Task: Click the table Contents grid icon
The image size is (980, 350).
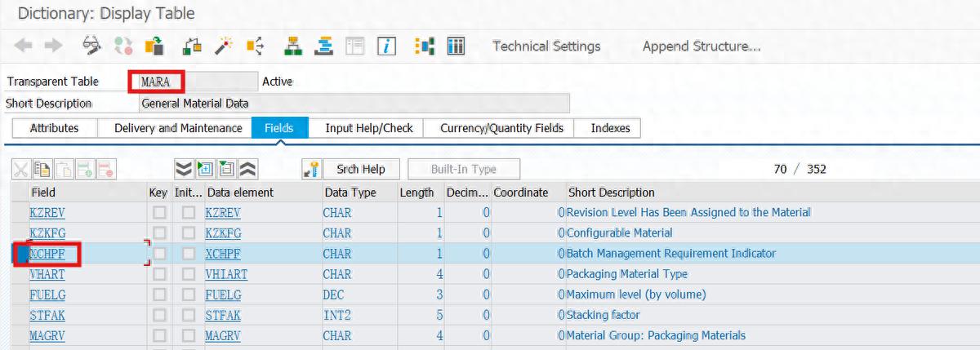Action: click(x=456, y=47)
